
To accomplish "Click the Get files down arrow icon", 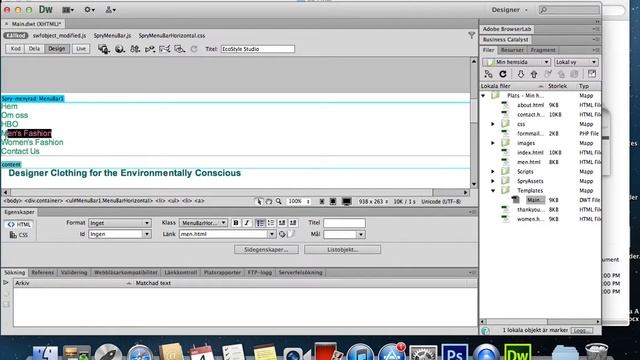I will (520, 74).
